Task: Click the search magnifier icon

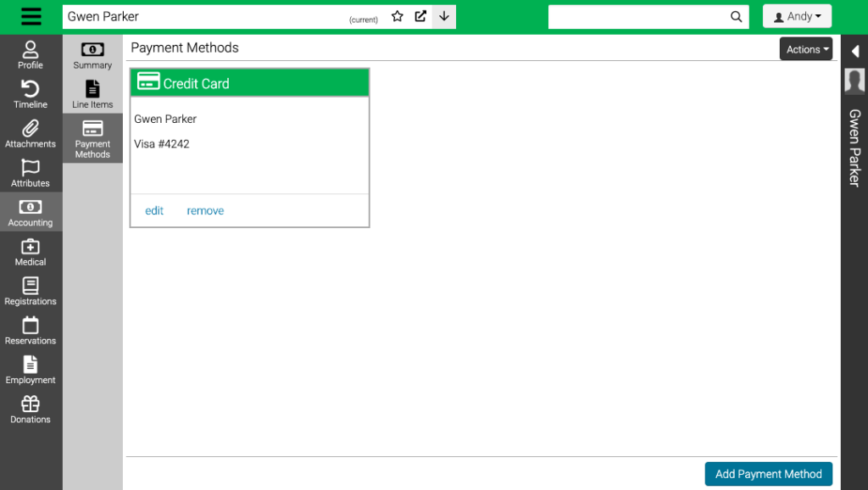Action: tap(737, 17)
